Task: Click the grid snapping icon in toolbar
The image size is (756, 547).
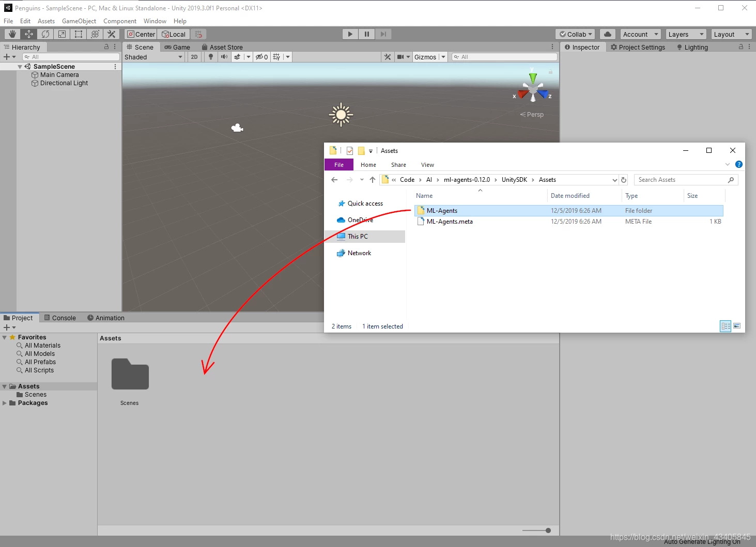Action: [198, 34]
